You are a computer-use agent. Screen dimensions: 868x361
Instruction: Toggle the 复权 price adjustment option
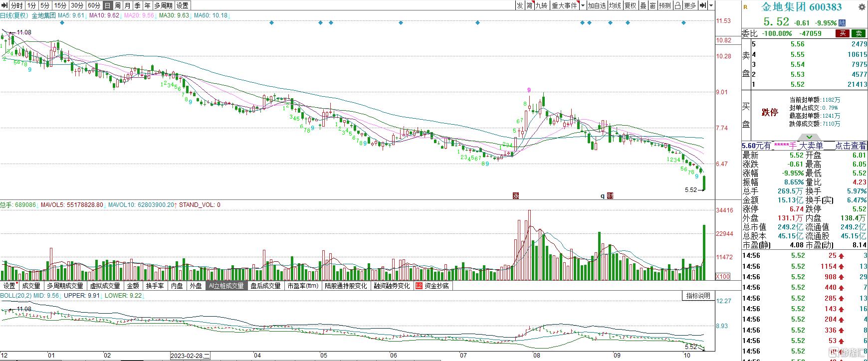(x=631, y=5)
